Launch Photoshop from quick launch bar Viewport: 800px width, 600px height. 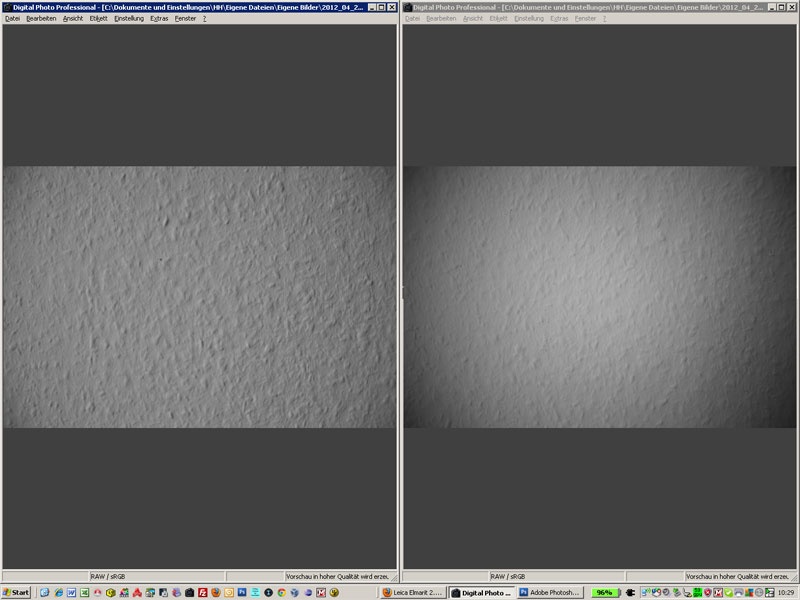pos(241,592)
